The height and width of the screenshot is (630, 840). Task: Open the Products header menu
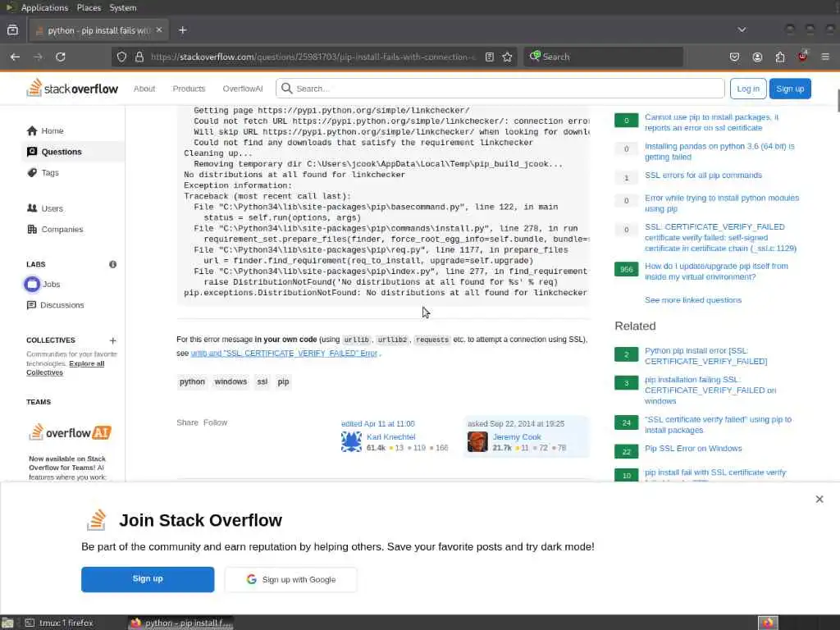point(189,89)
